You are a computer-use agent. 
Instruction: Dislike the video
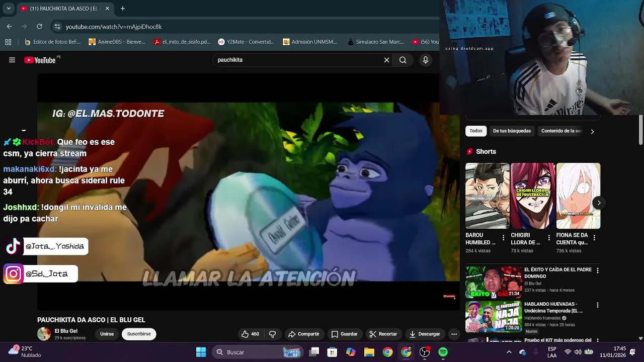coord(272,334)
